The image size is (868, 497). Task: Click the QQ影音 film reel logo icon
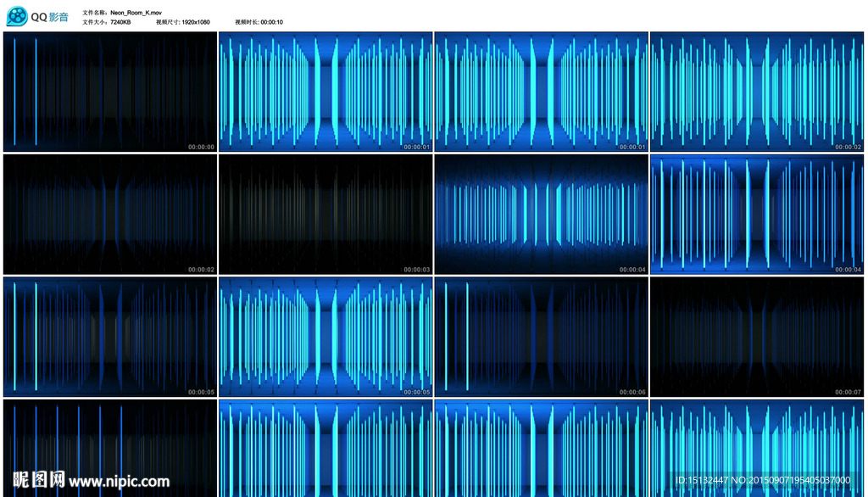tap(17, 17)
